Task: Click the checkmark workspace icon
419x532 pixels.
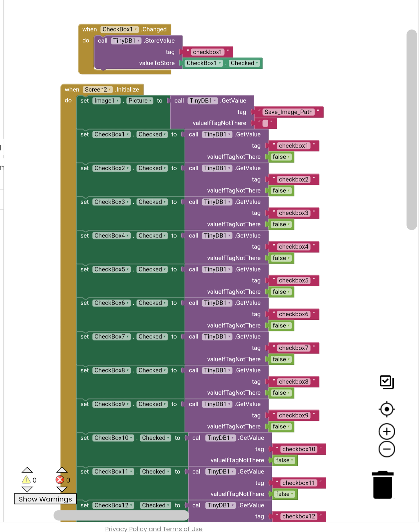Action: (x=387, y=382)
